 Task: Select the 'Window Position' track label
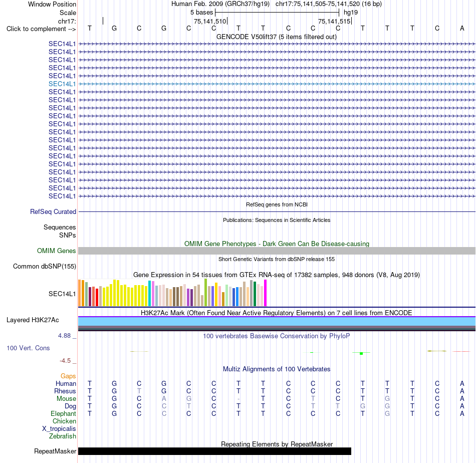coord(52,4)
